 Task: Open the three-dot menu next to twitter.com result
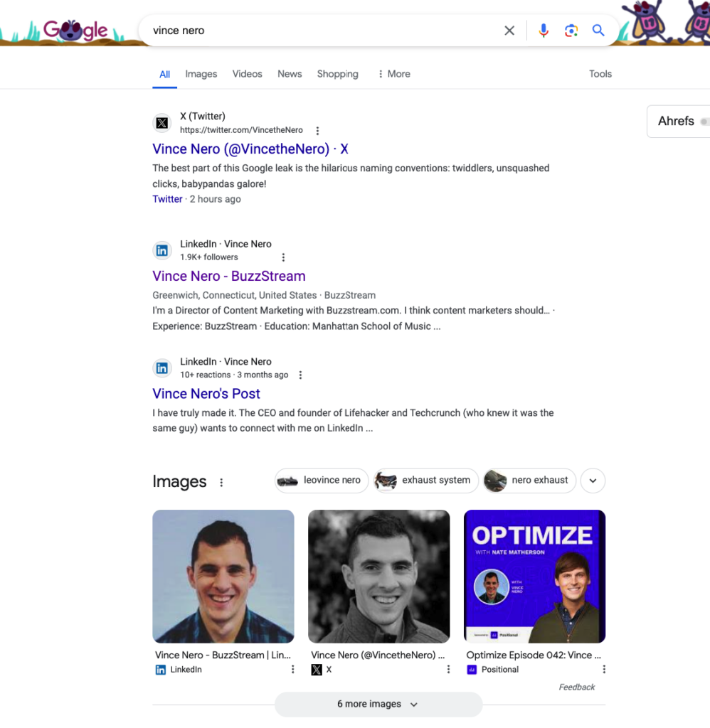point(317,130)
